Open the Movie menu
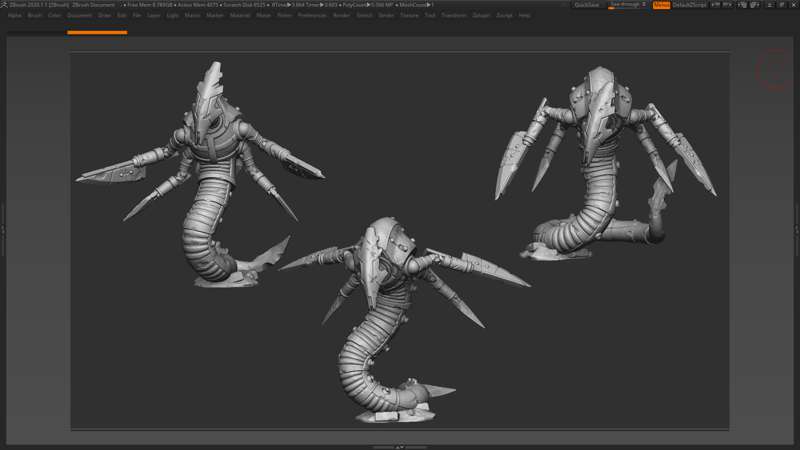Image resolution: width=800 pixels, height=450 pixels. click(264, 16)
